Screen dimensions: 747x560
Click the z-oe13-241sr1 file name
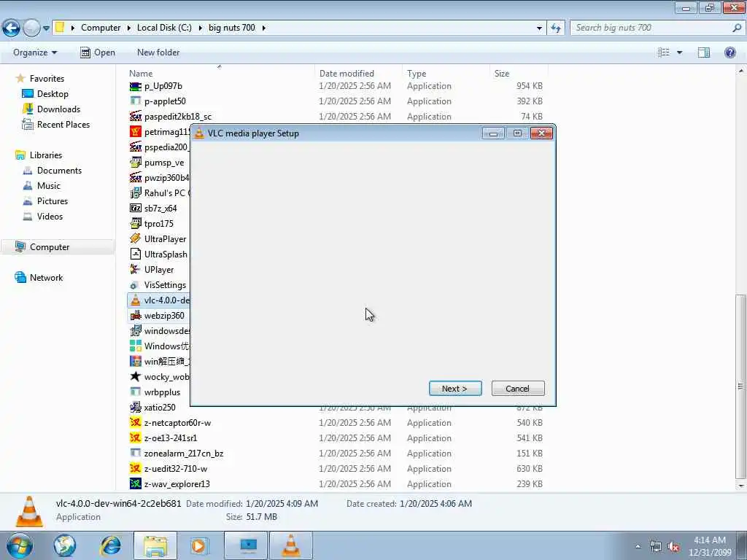(171, 438)
